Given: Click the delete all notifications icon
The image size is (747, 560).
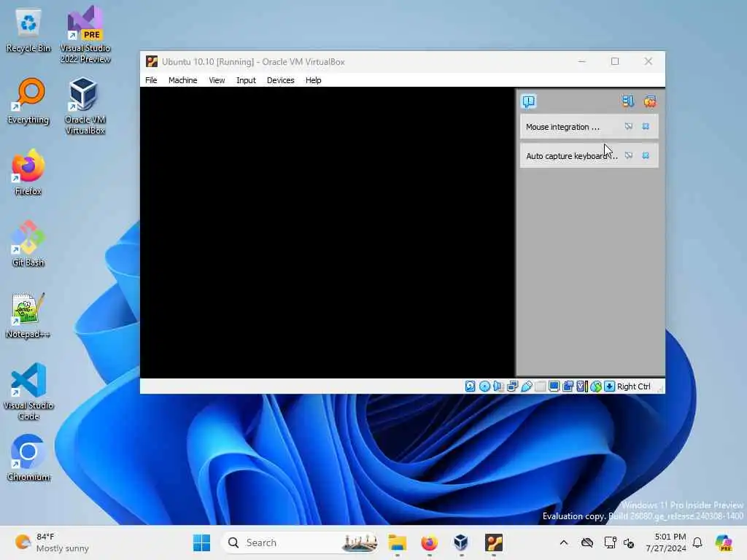Looking at the screenshot, I should pyautogui.click(x=650, y=101).
